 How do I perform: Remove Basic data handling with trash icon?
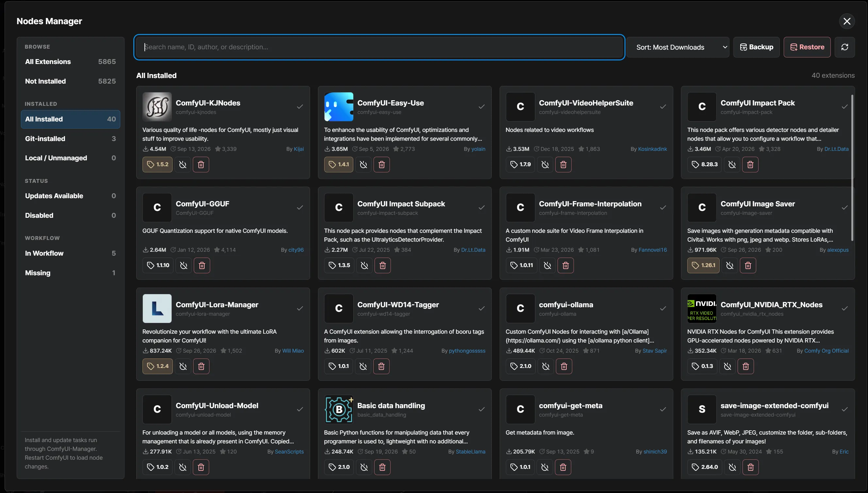click(x=382, y=467)
